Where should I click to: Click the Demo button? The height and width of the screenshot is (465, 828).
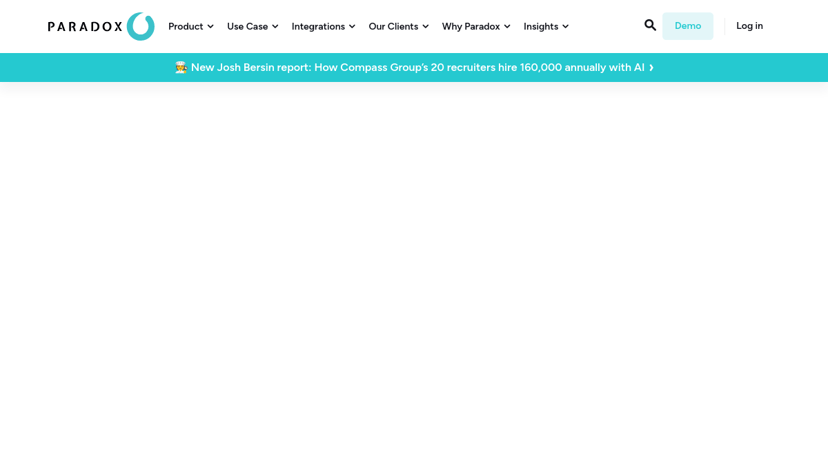tap(688, 26)
